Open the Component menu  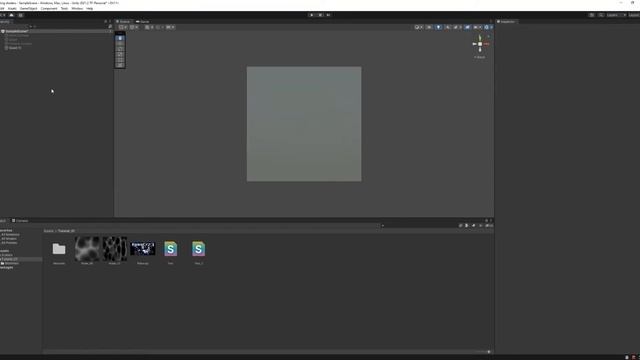(x=49, y=8)
